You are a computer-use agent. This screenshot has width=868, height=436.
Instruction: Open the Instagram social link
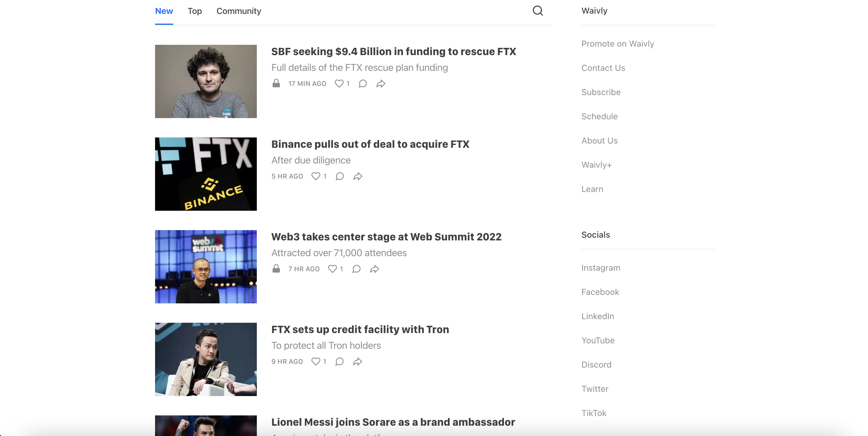pos(601,268)
